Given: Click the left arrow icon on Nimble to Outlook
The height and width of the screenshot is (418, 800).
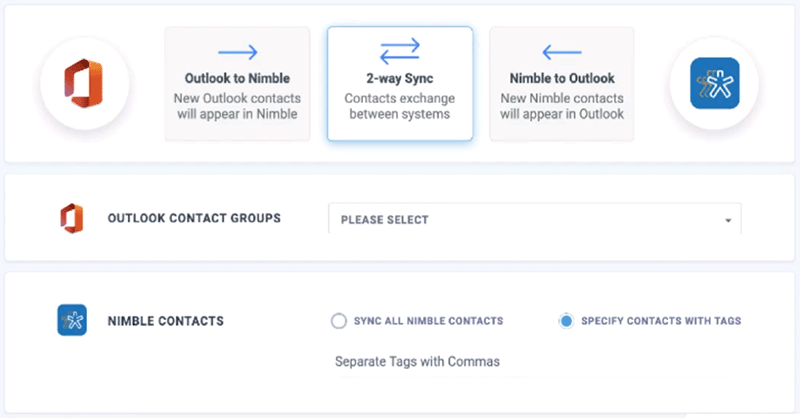Looking at the screenshot, I should tap(562, 52).
